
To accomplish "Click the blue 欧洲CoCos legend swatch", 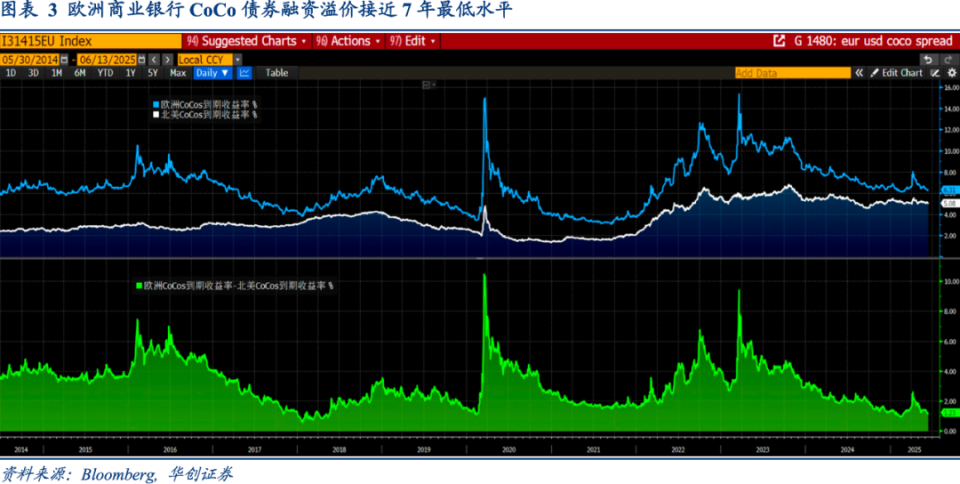I will tap(156, 105).
